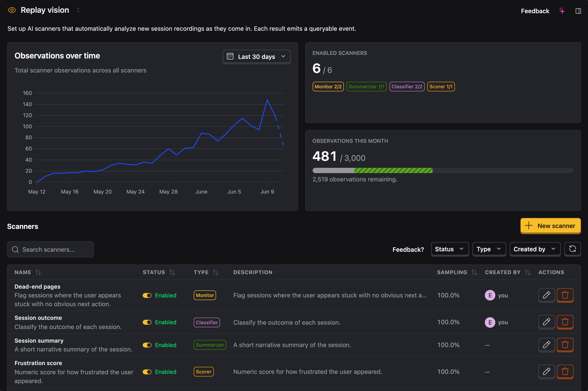The width and height of the screenshot is (588, 391).
Task: Open the AI sparkle assistant icon
Action: point(562,11)
